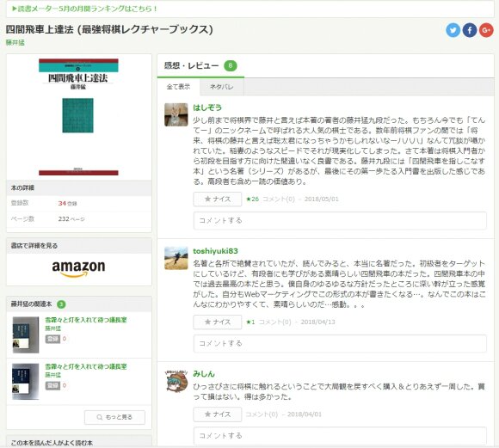Click the comment field under はしぞう's review
Screen dimensions: 499x448
click(x=340, y=220)
